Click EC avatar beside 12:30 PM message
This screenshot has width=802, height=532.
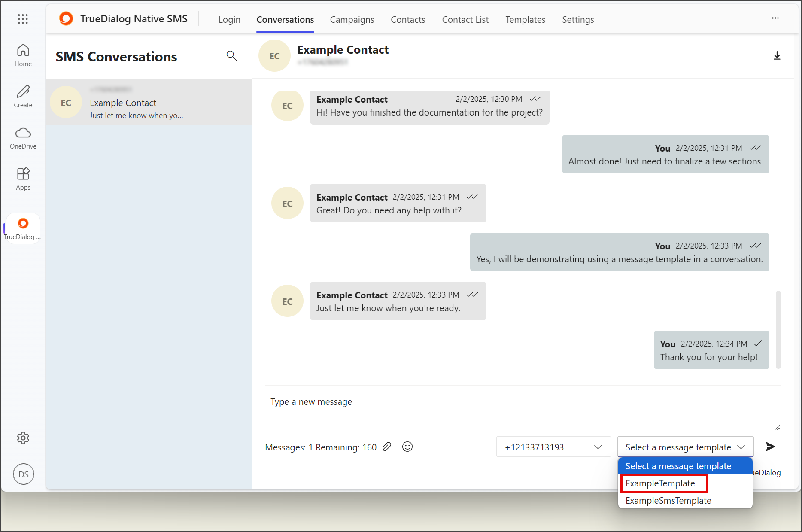point(288,106)
